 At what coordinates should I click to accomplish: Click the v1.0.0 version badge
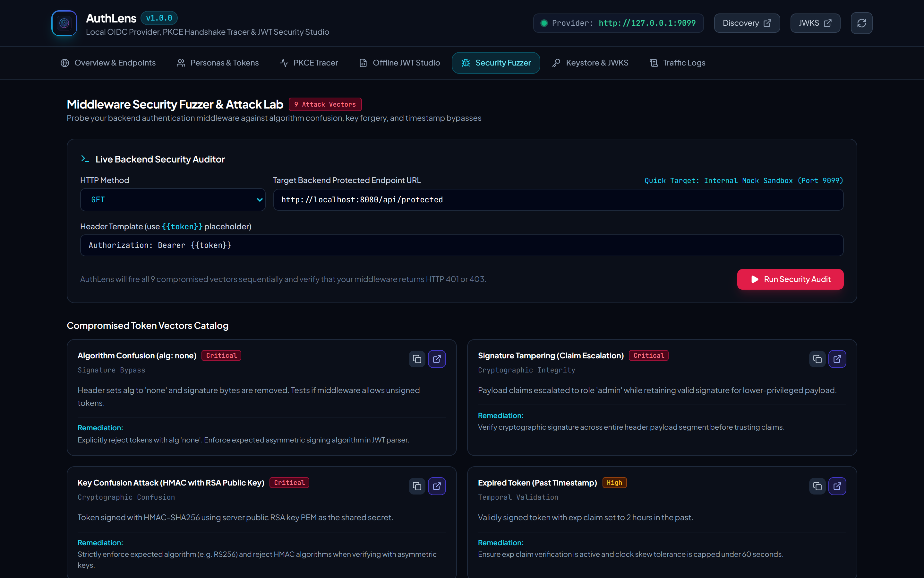pos(159,18)
